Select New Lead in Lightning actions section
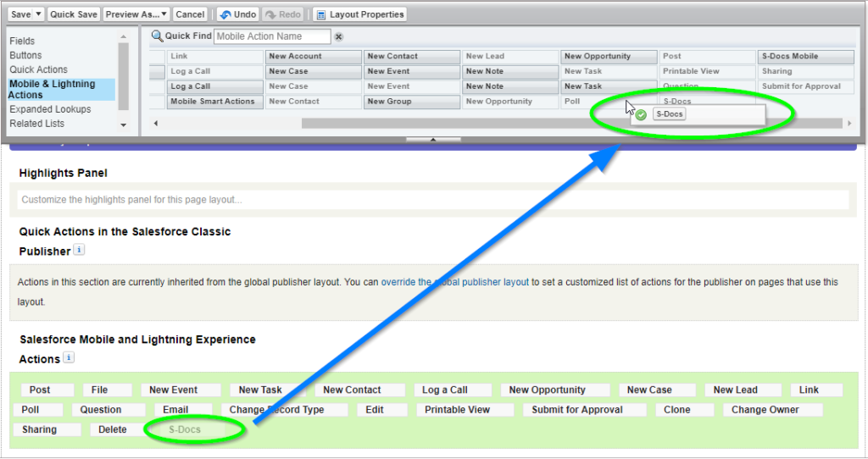This screenshot has width=868, height=459. [x=743, y=390]
